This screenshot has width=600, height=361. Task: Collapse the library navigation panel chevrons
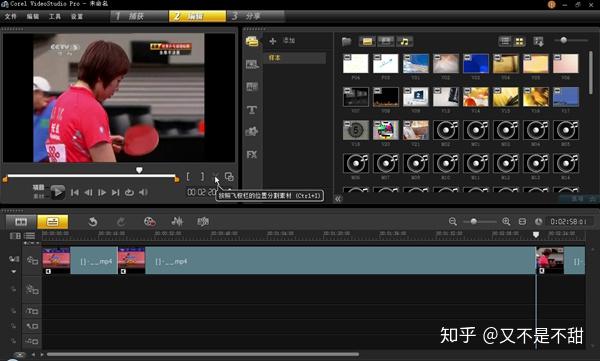[x=338, y=199]
